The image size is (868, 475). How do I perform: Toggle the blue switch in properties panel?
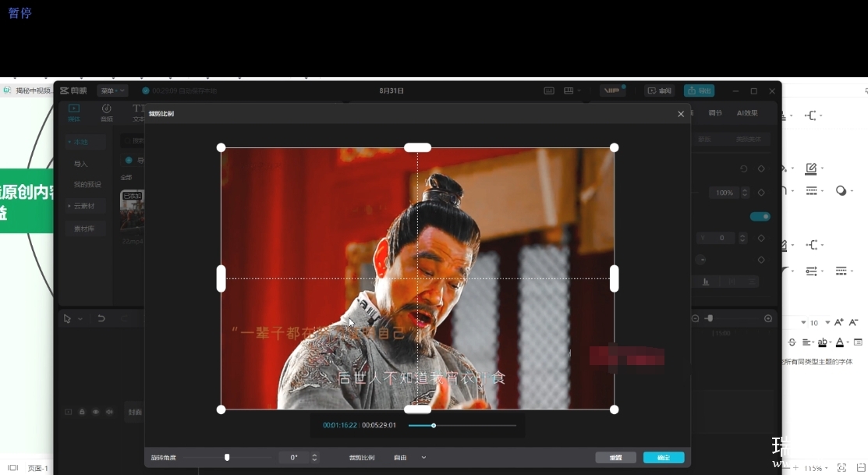coord(760,217)
